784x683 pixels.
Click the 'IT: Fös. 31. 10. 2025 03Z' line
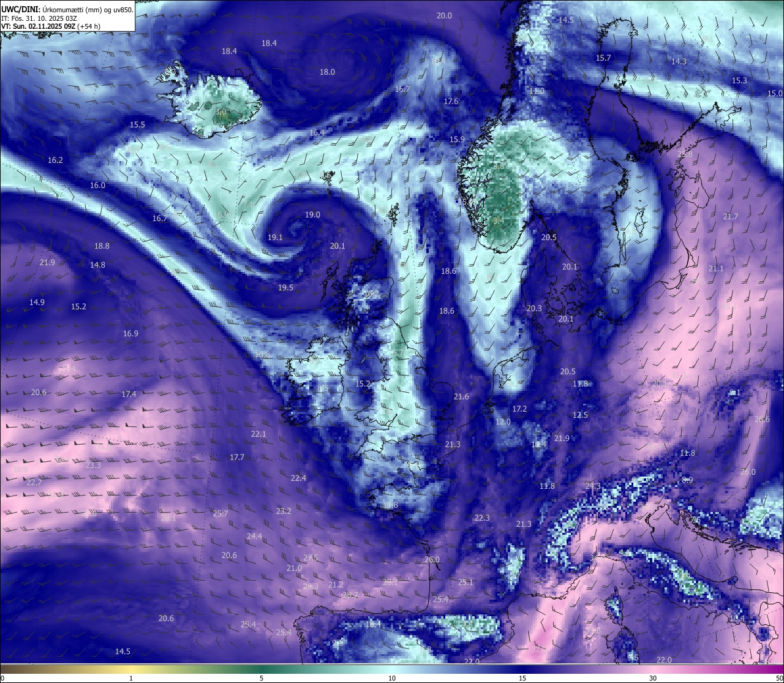39,18
